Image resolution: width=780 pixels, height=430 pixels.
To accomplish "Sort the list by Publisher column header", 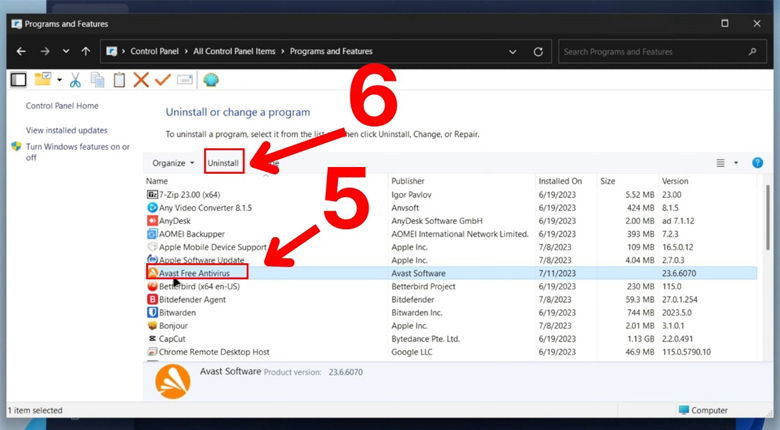I will pyautogui.click(x=410, y=181).
